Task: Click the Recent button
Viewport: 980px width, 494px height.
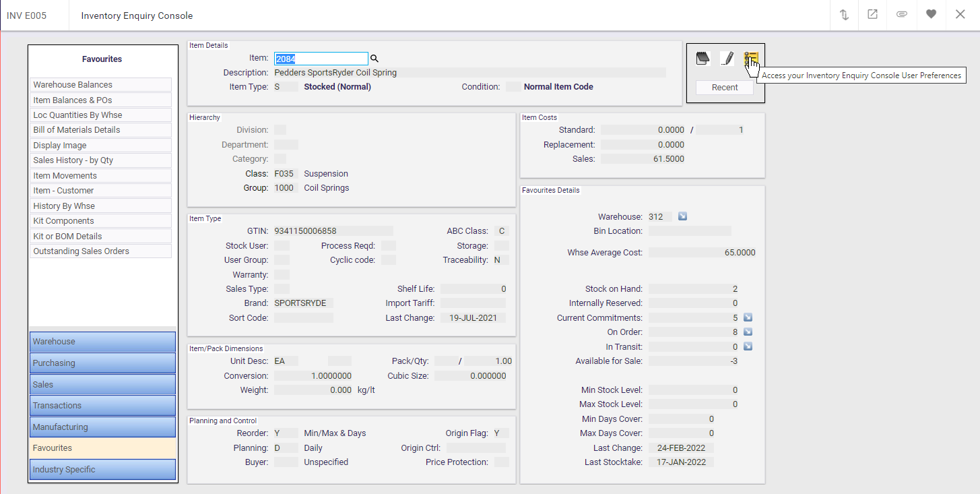Action: coord(725,88)
